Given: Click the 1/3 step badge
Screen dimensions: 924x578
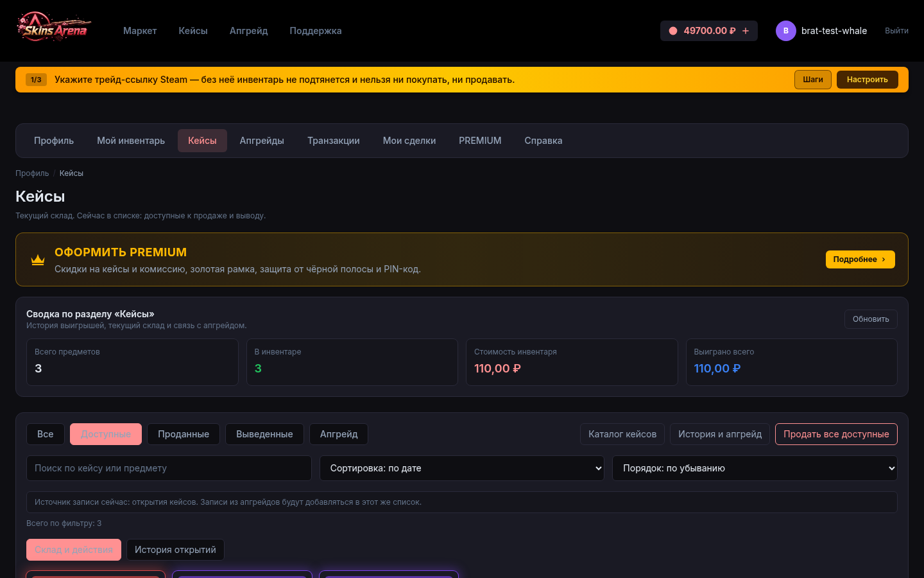Looking at the screenshot, I should (36, 80).
